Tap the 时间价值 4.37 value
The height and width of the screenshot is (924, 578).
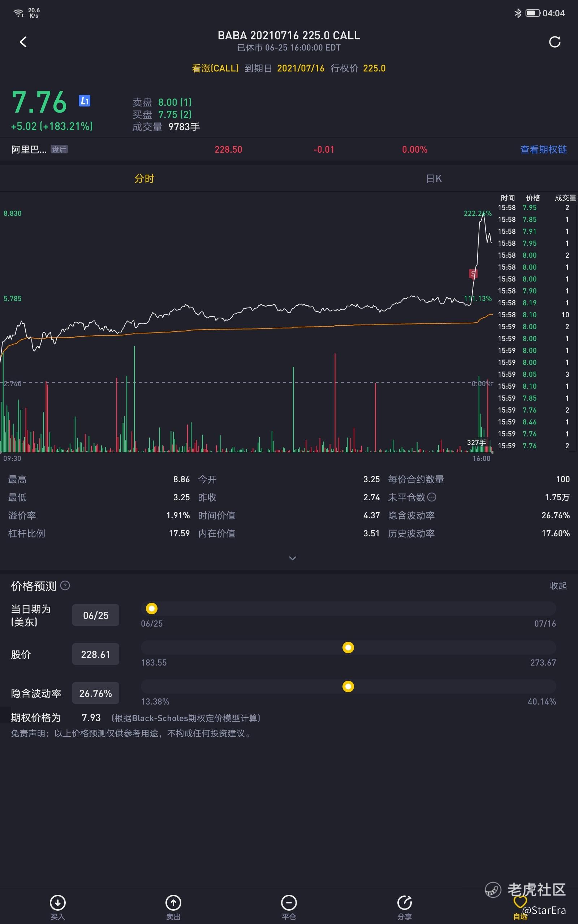371,515
